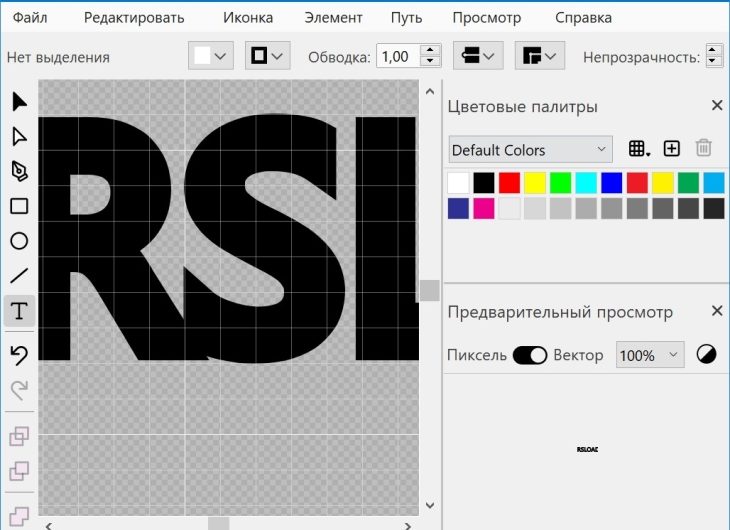730x530 pixels.
Task: Click the vertical scrollbar up arrow
Action: coord(430,92)
